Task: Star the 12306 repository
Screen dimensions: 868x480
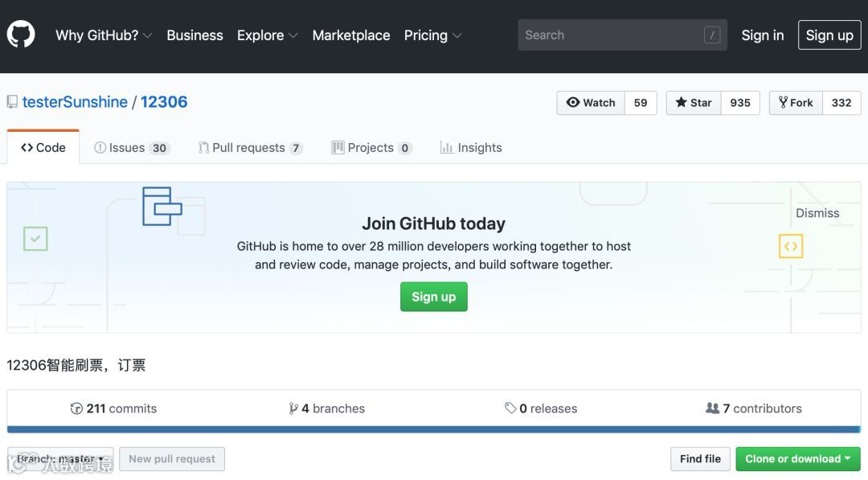Action: pos(694,103)
